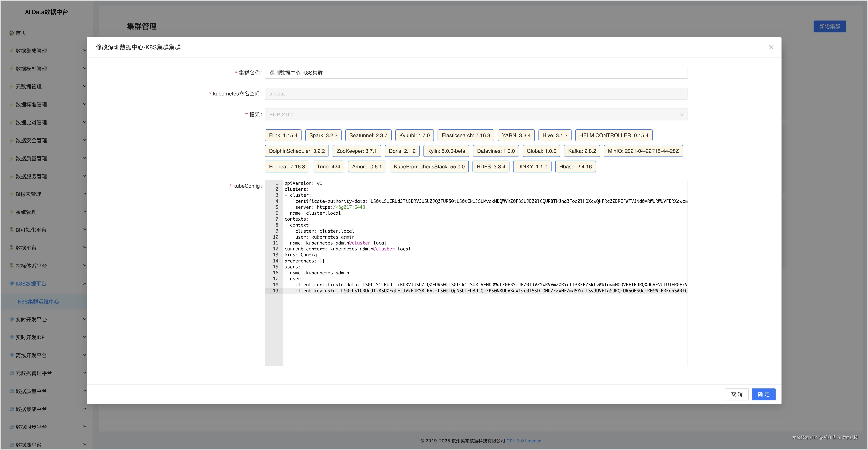
Task: Select the 首页 menu item
Action: tap(21, 33)
